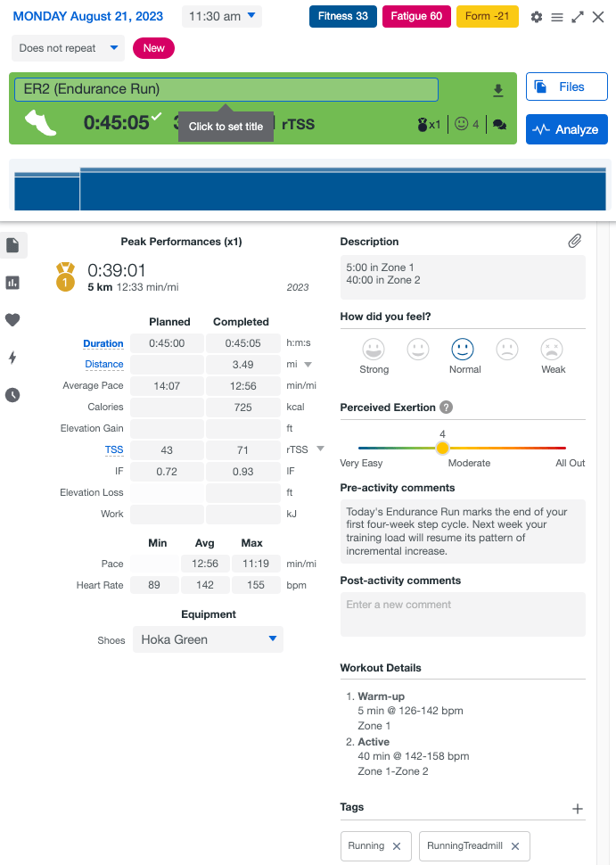Expand the Does not repeat dropdown
This screenshot has width=616, height=865.
point(68,48)
